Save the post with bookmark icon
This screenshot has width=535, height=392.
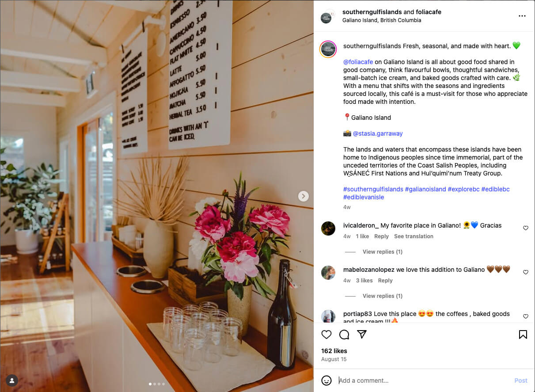click(523, 335)
